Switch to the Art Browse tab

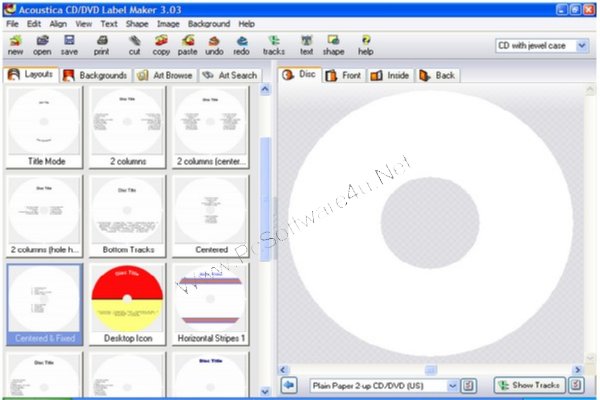[x=165, y=75]
